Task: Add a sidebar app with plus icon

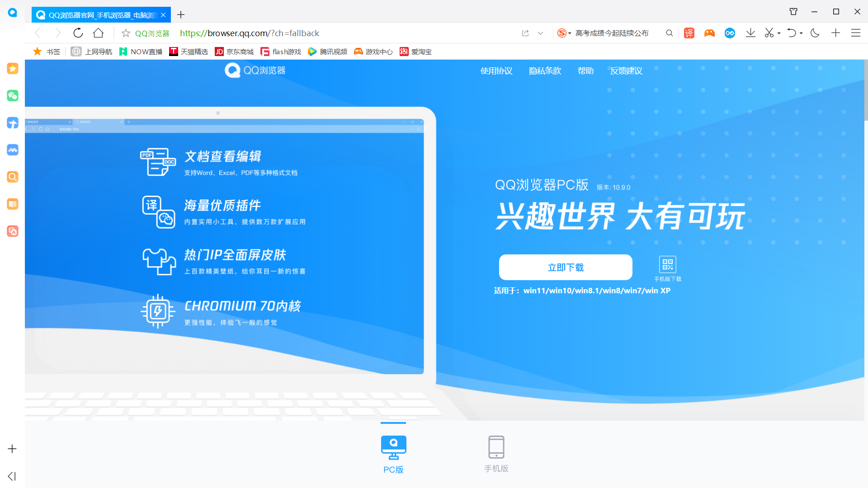Action: click(x=12, y=449)
